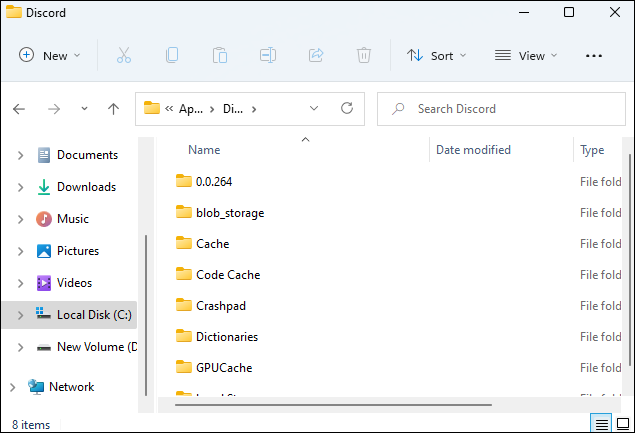The image size is (635, 433).
Task: Click the Share icon in toolbar
Action: click(316, 56)
